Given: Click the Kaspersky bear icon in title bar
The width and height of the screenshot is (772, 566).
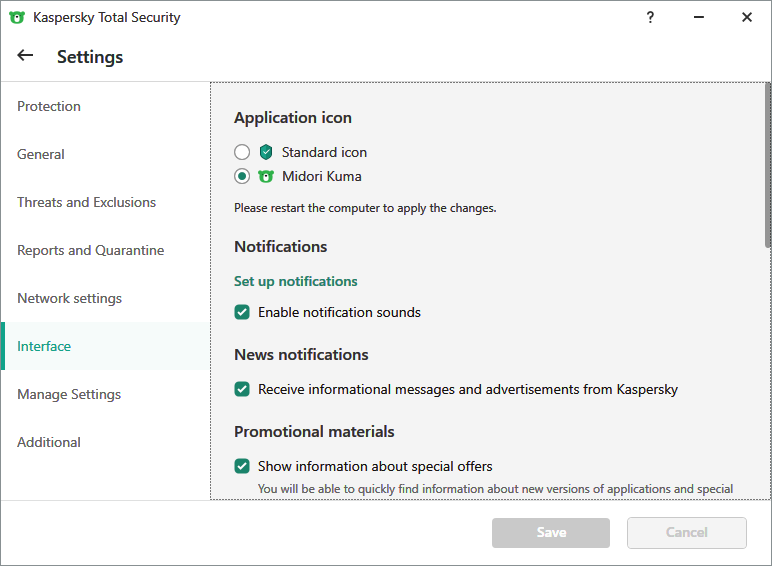Looking at the screenshot, I should 16,17.
